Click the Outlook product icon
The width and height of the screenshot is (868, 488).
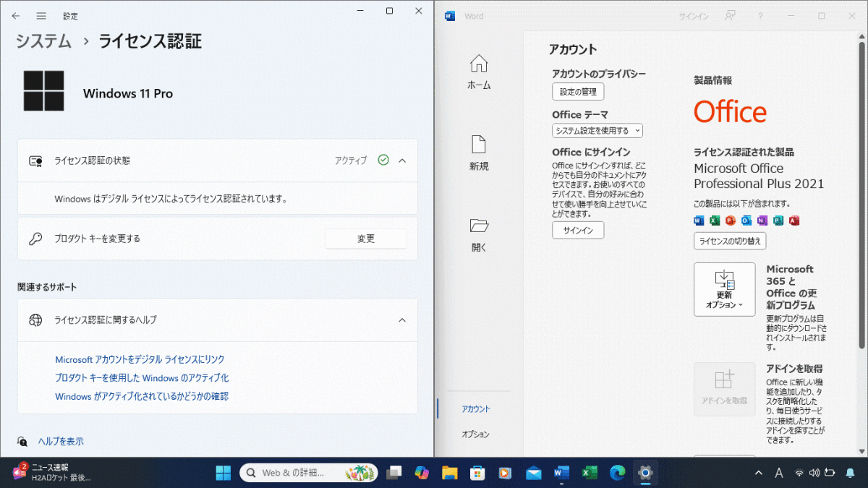click(746, 221)
